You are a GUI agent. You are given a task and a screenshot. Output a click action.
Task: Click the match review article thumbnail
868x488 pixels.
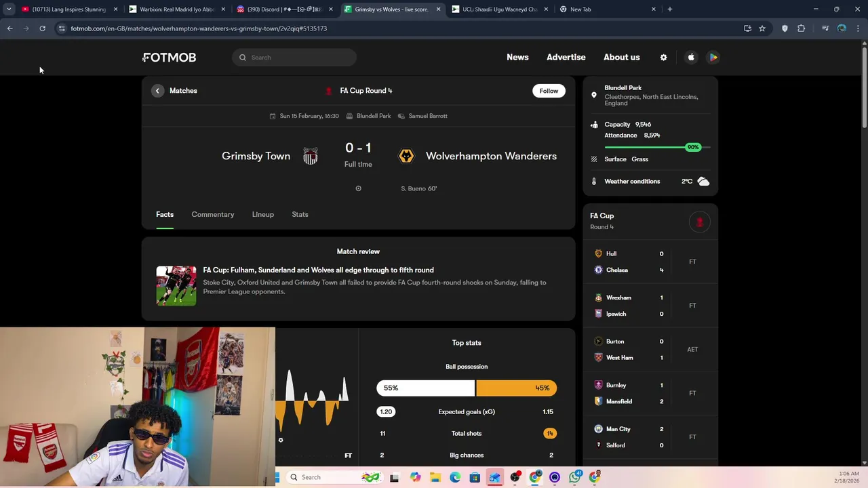(176, 286)
